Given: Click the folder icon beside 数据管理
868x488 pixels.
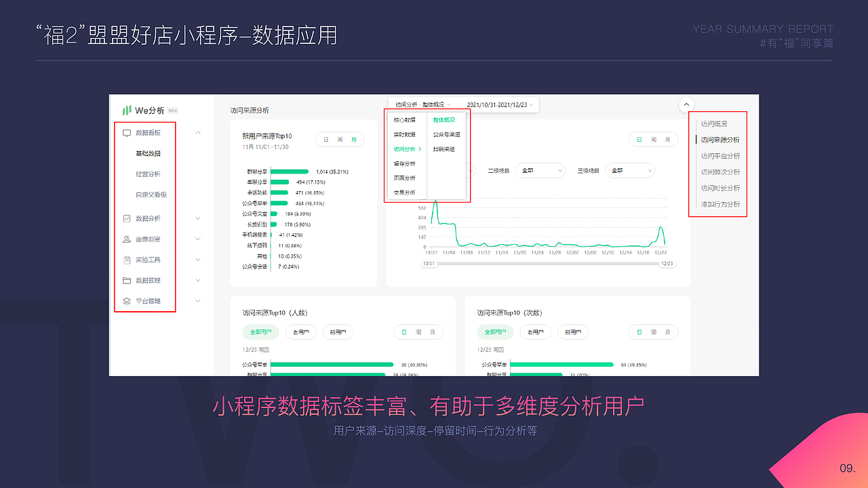Looking at the screenshot, I should click(x=126, y=281).
